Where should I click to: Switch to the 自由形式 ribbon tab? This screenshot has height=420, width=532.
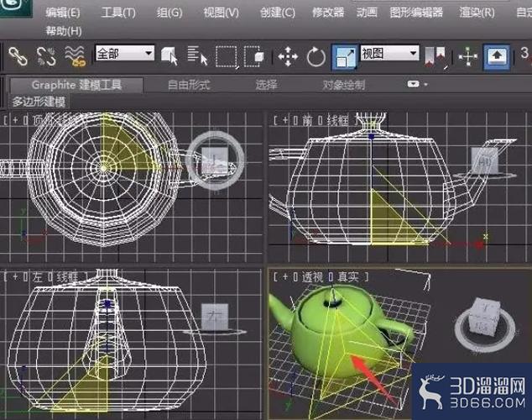(x=189, y=85)
